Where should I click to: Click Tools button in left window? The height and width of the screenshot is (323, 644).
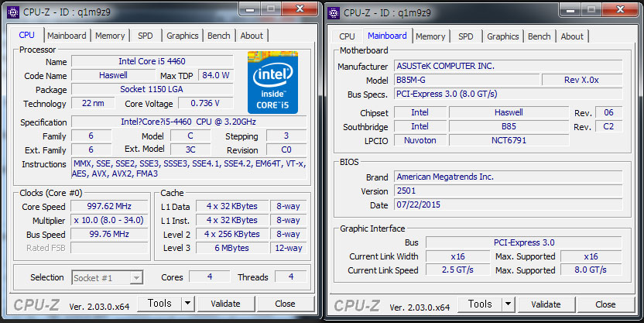pyautogui.click(x=159, y=304)
